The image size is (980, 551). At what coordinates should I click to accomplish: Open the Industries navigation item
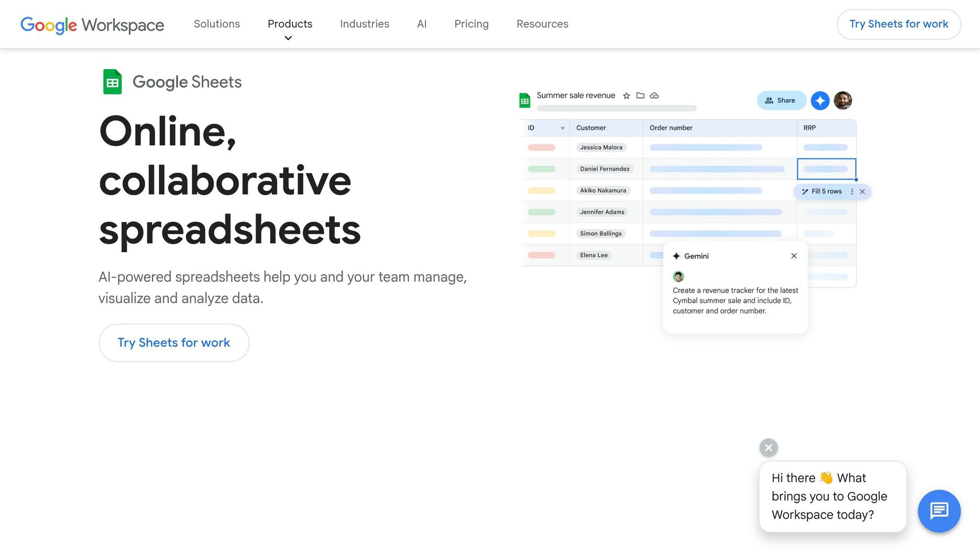364,24
